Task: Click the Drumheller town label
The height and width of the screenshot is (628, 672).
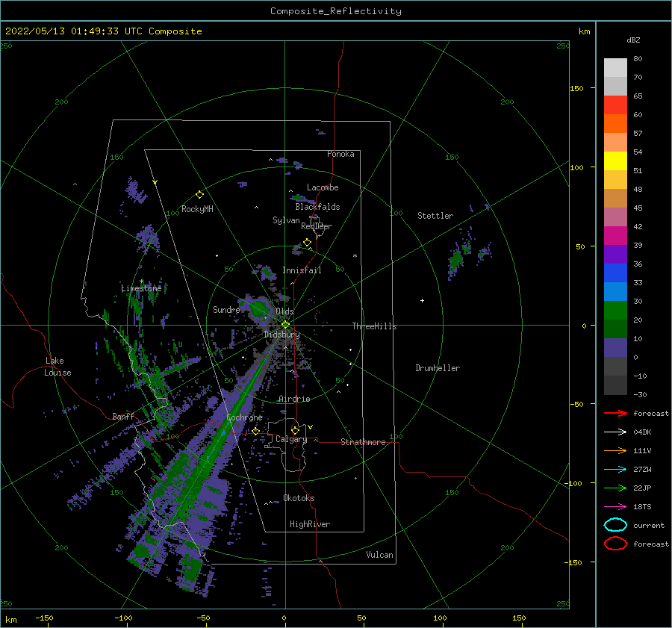Action: coord(438,368)
